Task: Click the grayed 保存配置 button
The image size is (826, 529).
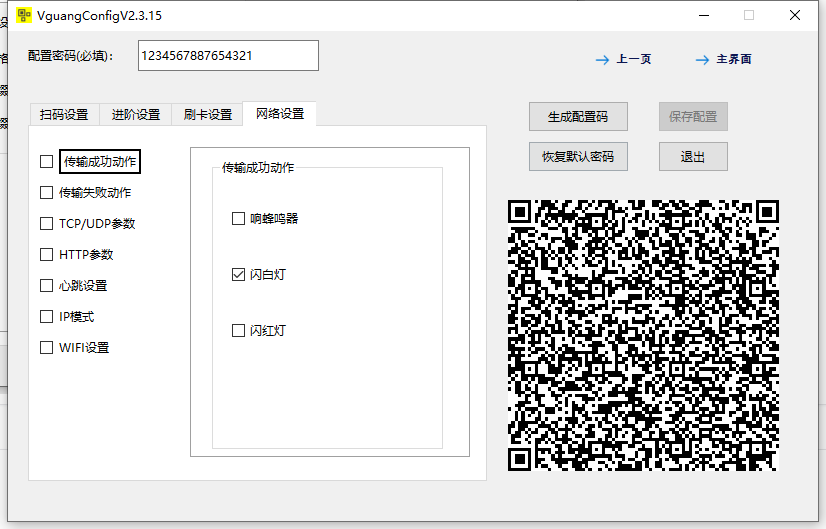Action: 693,116
